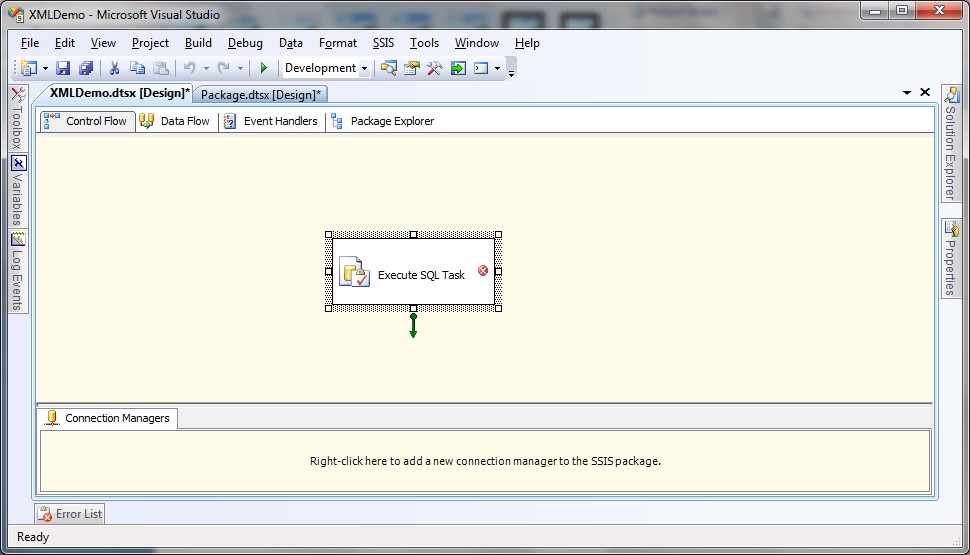This screenshot has width=970, height=555.
Task: Open the File menu
Action: [30, 43]
